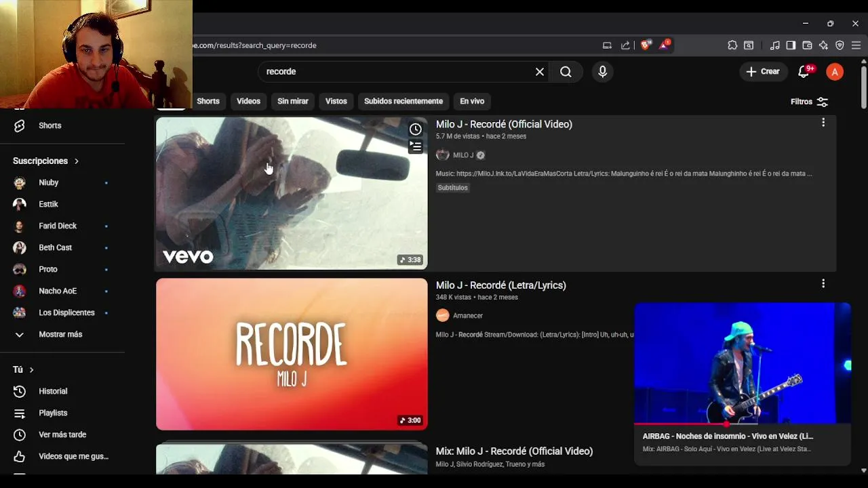This screenshot has width=868, height=488.
Task: Open title Milo J - Recordé (Letra/Lyrics)
Action: (501, 285)
